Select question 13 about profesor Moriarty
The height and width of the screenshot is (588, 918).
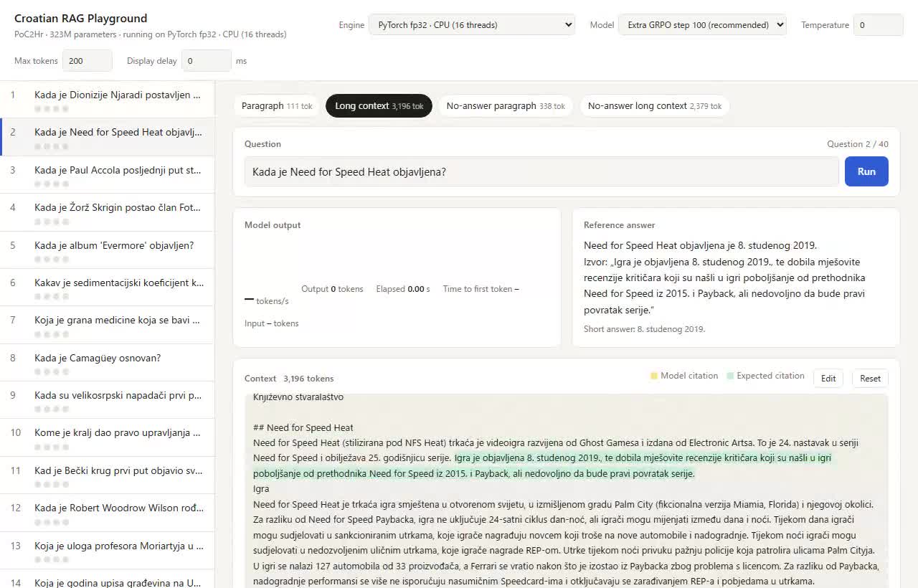point(108,550)
